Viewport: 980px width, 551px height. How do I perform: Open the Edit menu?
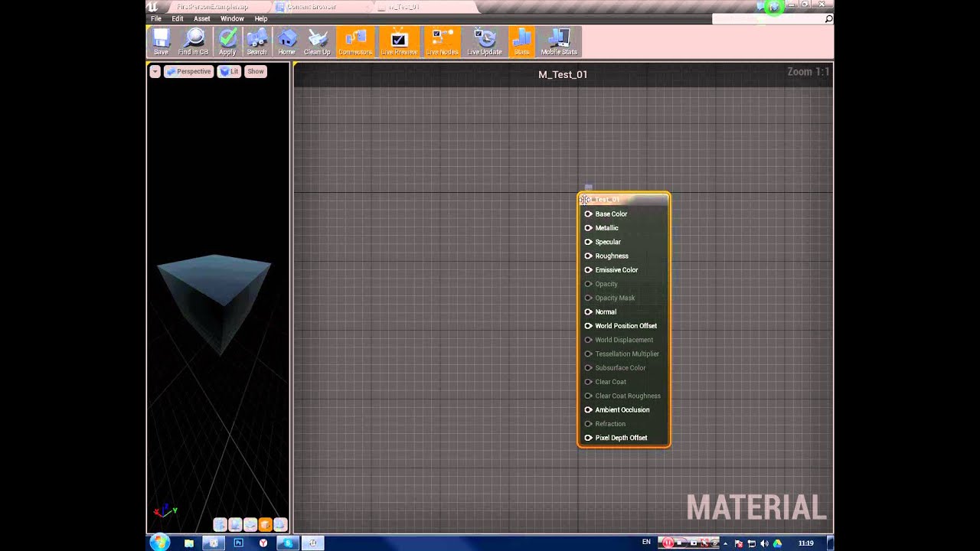click(178, 18)
